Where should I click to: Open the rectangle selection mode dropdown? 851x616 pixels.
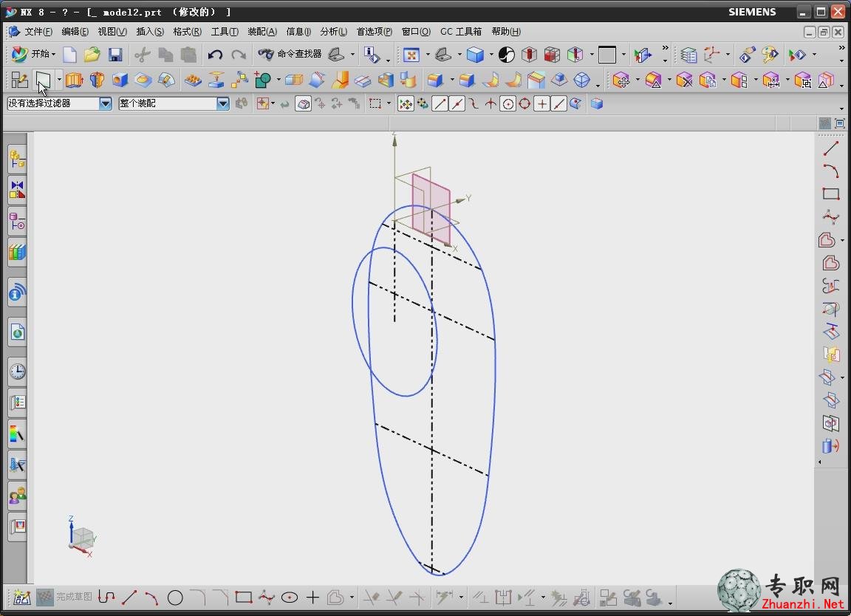(x=389, y=103)
